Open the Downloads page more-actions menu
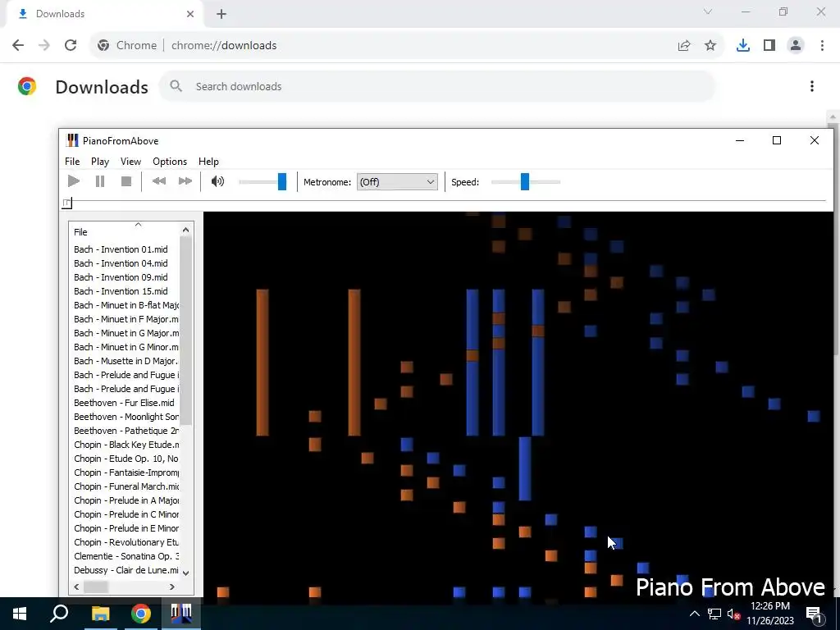840x630 pixels. (x=812, y=86)
